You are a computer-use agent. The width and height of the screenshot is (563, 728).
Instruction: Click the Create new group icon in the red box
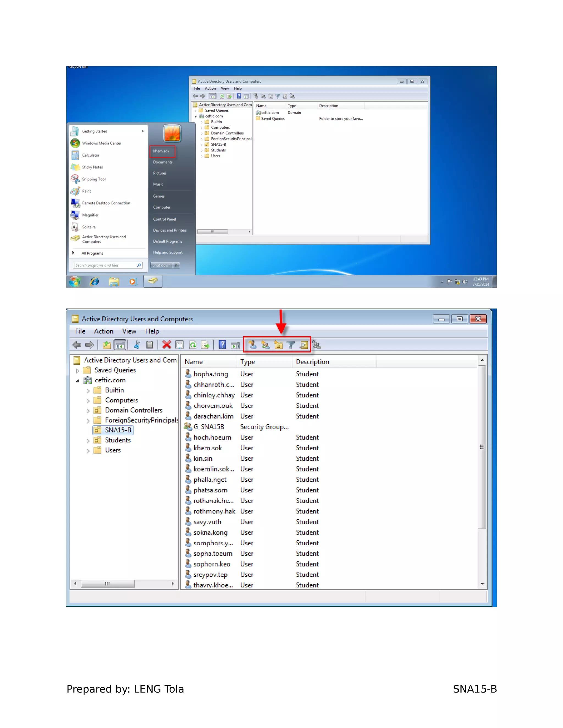click(266, 345)
